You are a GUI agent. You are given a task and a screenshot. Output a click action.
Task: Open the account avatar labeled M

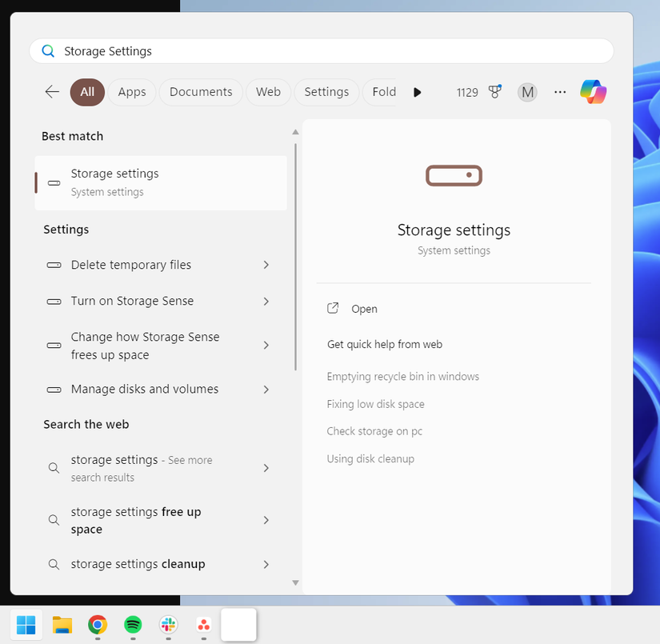tap(527, 91)
